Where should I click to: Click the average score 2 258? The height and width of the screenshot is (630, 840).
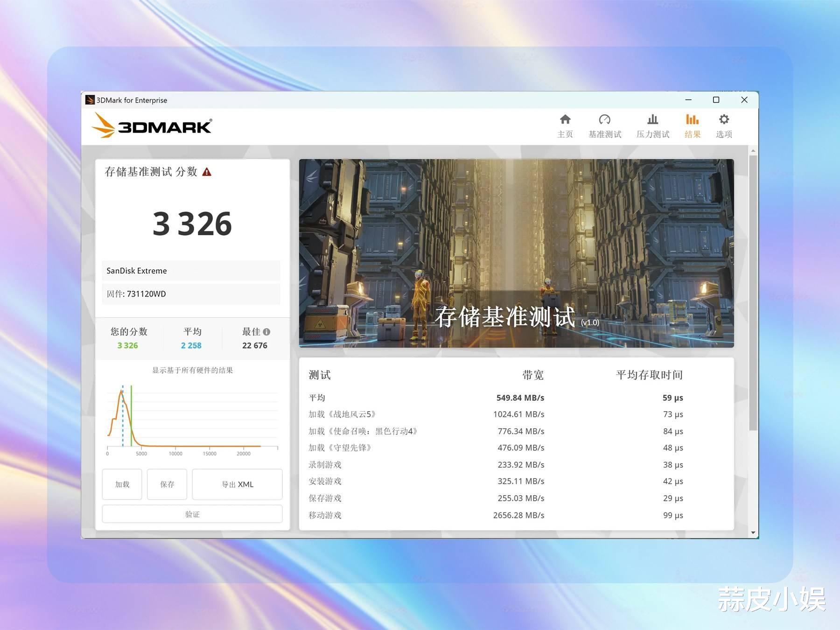click(191, 345)
